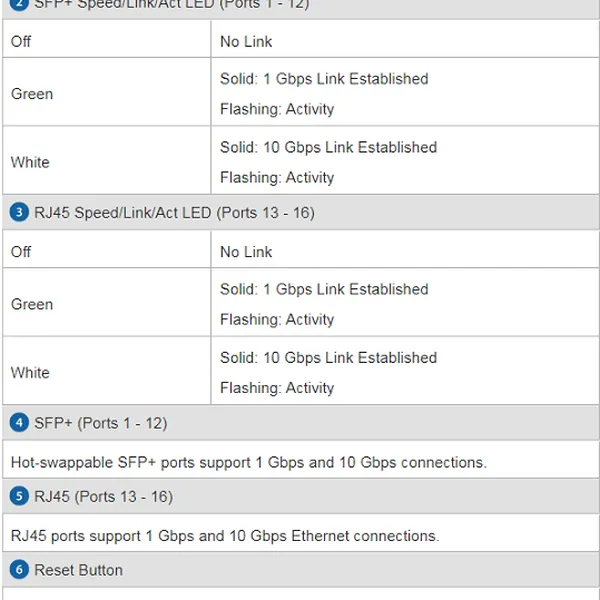Click the RJ45 table's White cell

[30, 372]
